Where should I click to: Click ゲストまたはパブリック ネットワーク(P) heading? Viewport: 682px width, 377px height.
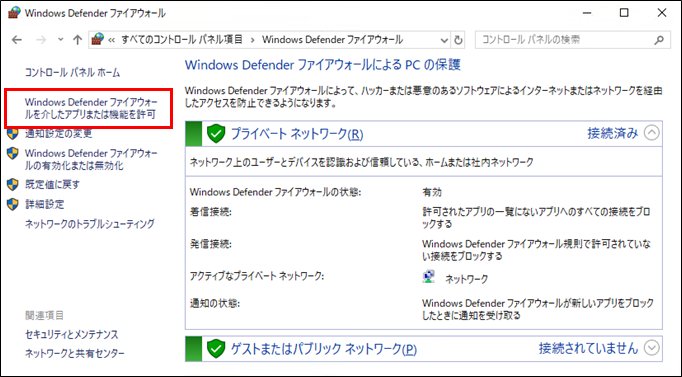tap(324, 349)
